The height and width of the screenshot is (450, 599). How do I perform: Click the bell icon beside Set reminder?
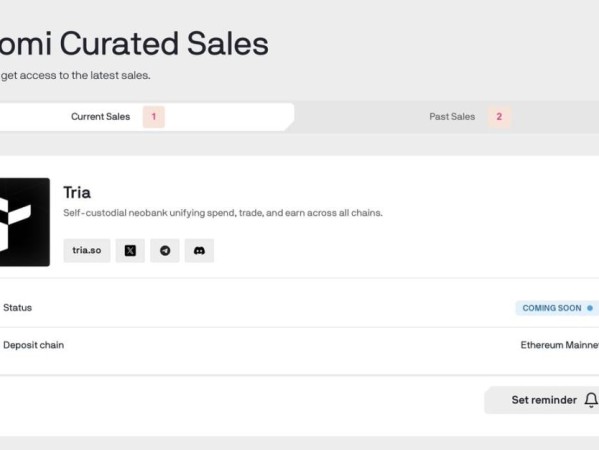pyautogui.click(x=591, y=400)
